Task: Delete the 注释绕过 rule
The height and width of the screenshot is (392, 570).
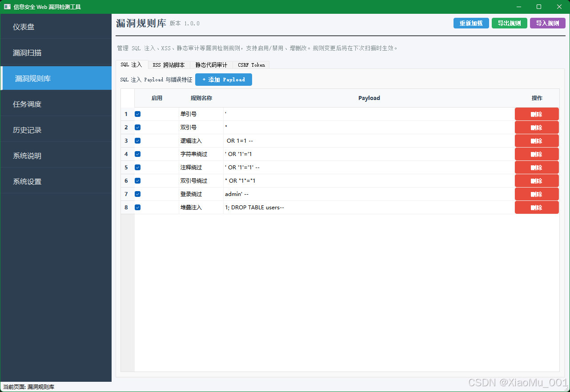Action: (x=537, y=168)
